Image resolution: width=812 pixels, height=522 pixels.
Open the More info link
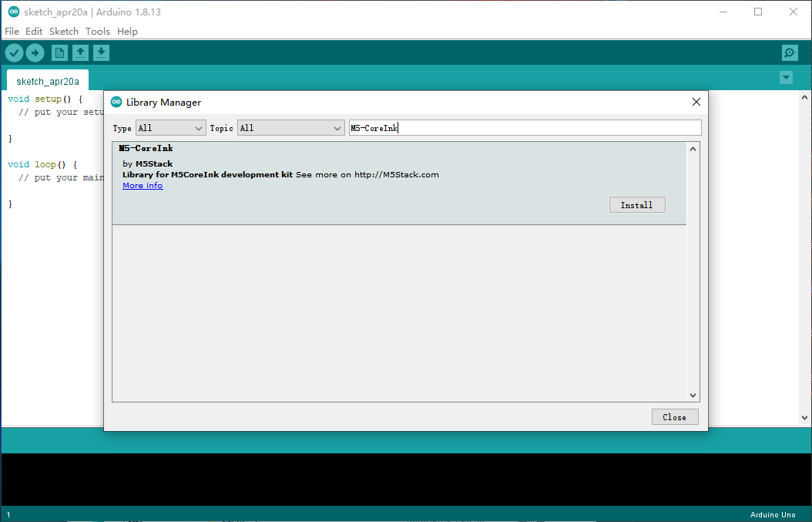tap(143, 186)
